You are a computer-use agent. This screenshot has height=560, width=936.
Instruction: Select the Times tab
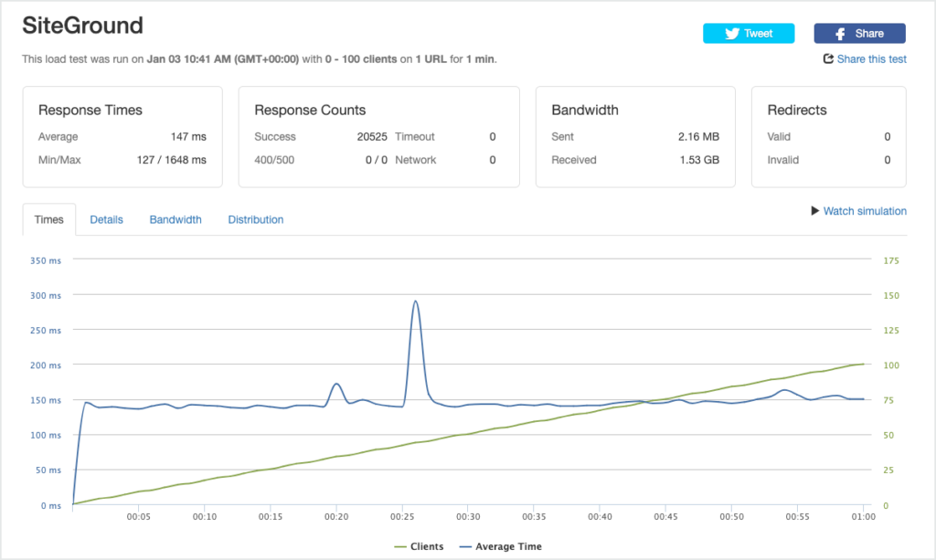(49, 220)
